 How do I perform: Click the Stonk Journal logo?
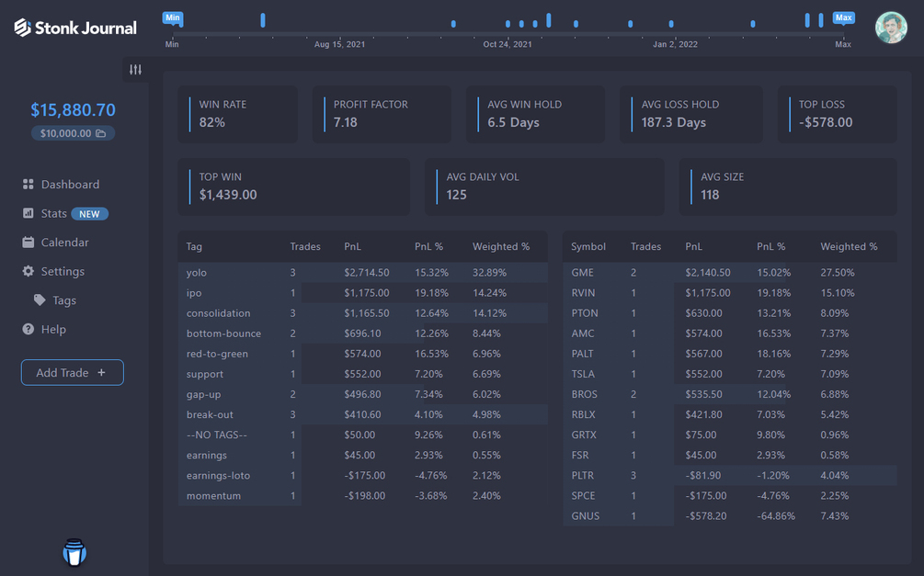coord(75,28)
